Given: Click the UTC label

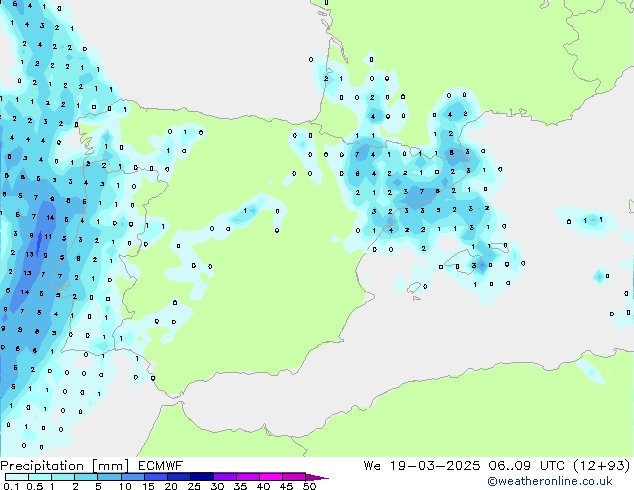Looking at the screenshot, I should pyautogui.click(x=552, y=466).
